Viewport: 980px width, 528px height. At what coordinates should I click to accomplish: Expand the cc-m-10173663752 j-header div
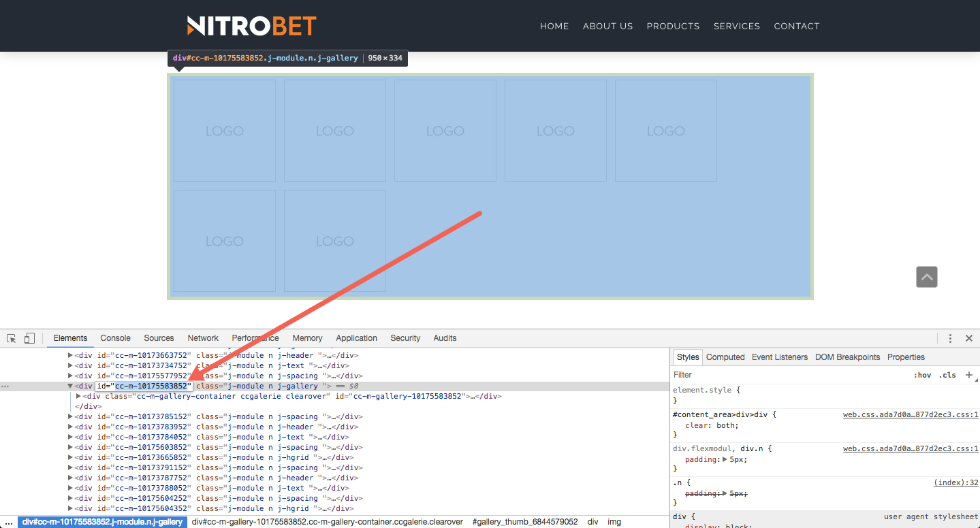click(x=70, y=355)
